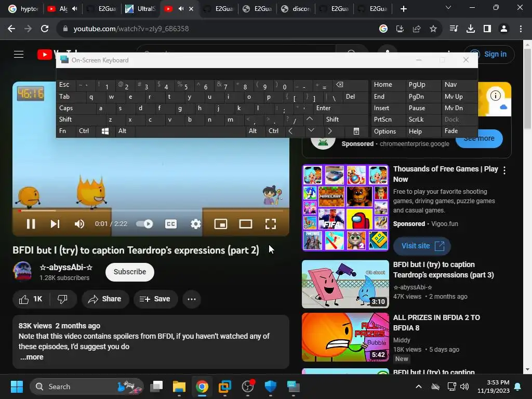Switch to UltraIS browser tab
532x399 pixels.
140,9
